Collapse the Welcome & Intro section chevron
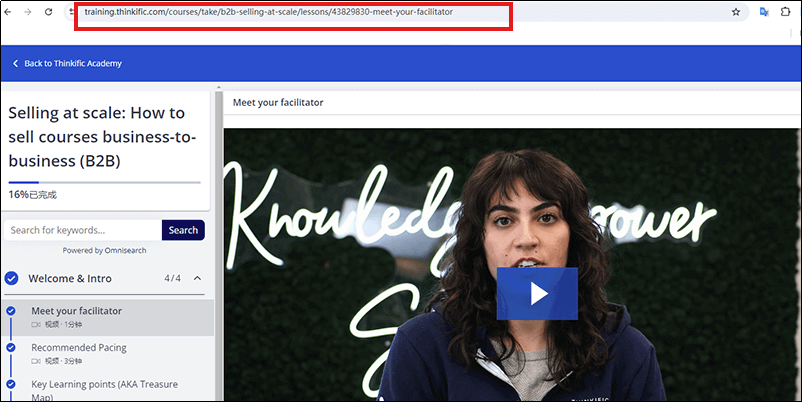803x403 pixels. [x=197, y=278]
